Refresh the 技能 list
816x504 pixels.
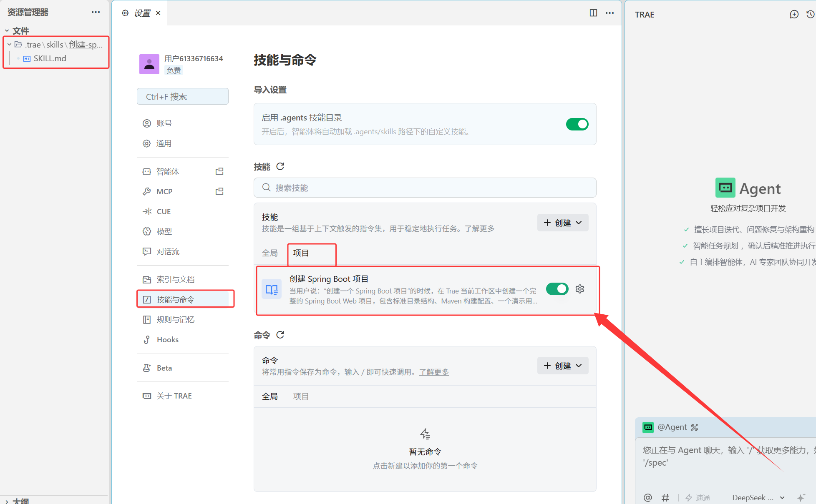(280, 166)
